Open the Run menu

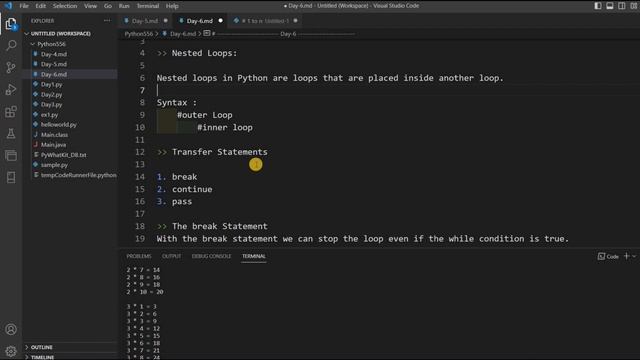[124, 6]
